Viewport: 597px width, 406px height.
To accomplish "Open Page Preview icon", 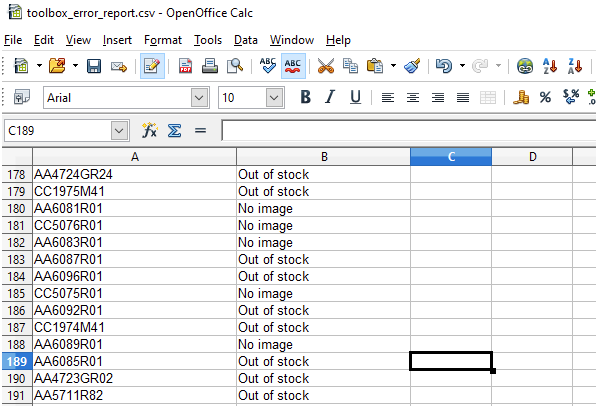I will point(235,66).
